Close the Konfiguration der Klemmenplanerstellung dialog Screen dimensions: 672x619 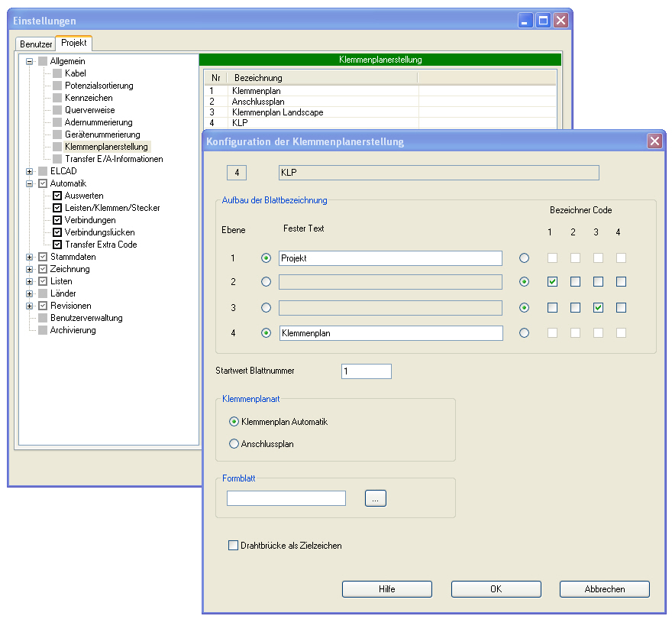pos(654,141)
